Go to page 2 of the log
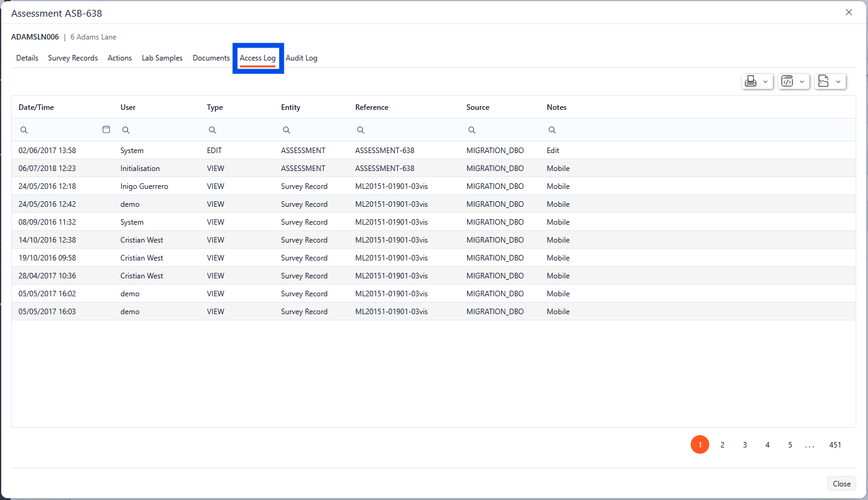 (x=722, y=444)
